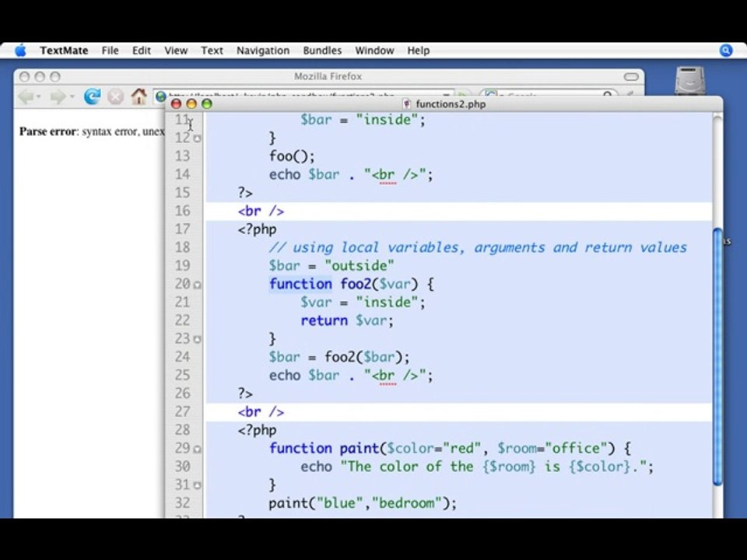The width and height of the screenshot is (747, 560).
Task: Open the back history dropdown arrow in Firefox
Action: [x=39, y=97]
